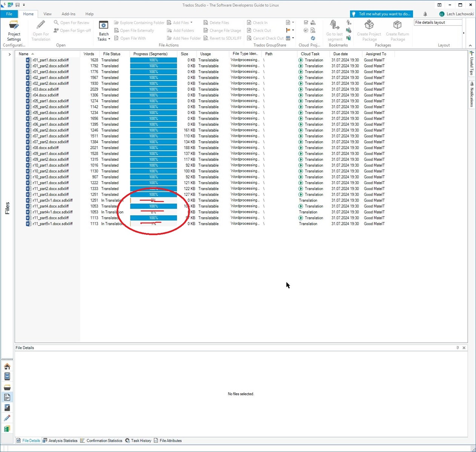Image resolution: width=476 pixels, height=452 pixels.
Task: Collapse the ribbon with the chevron
Action: pos(470,45)
